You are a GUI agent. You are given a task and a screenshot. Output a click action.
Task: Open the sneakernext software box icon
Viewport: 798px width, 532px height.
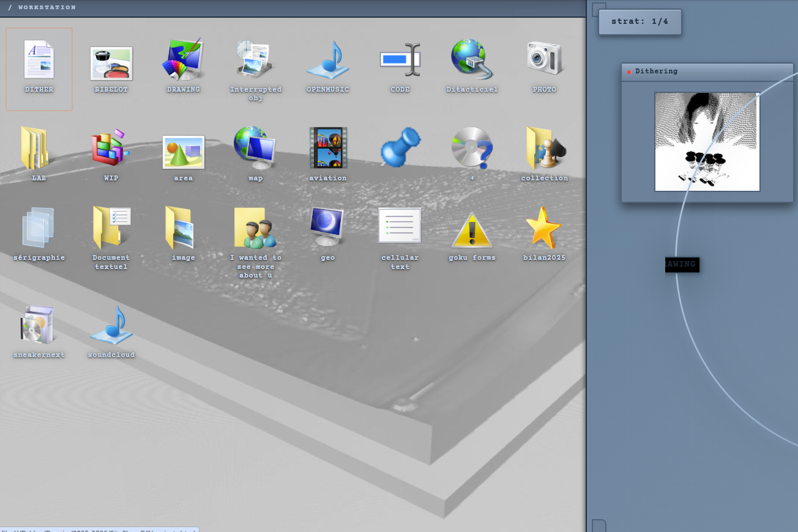click(x=38, y=325)
